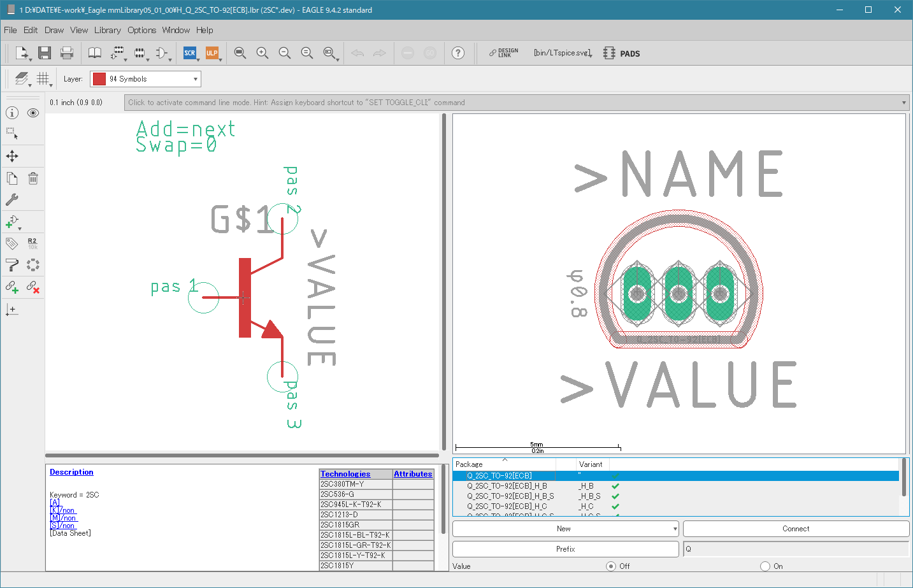Open the Library menu

pos(107,30)
